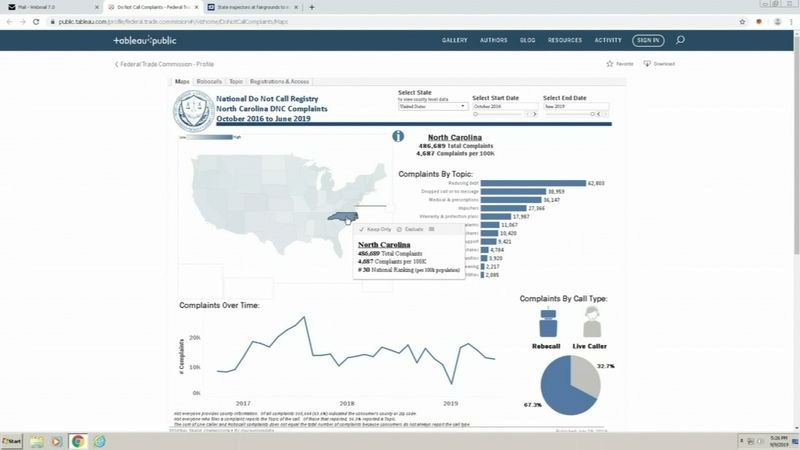This screenshot has width=800, height=450.
Task: Click the Imposters bar
Action: tap(504, 208)
